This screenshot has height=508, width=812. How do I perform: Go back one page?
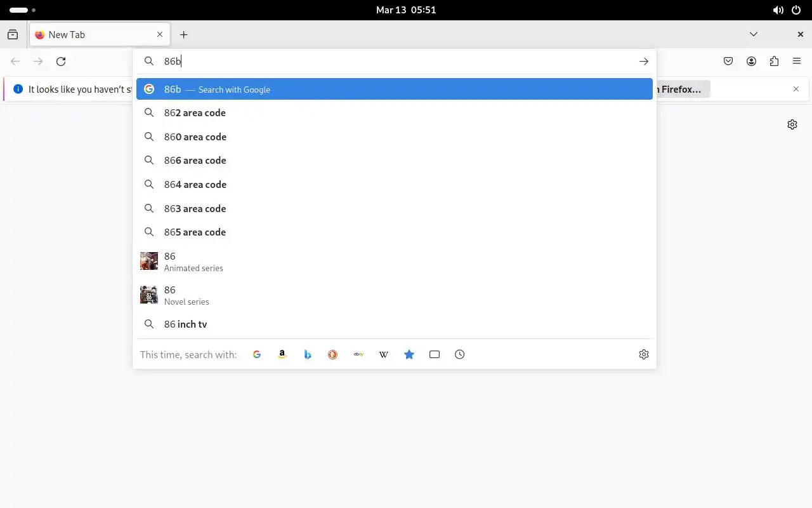[x=15, y=62]
